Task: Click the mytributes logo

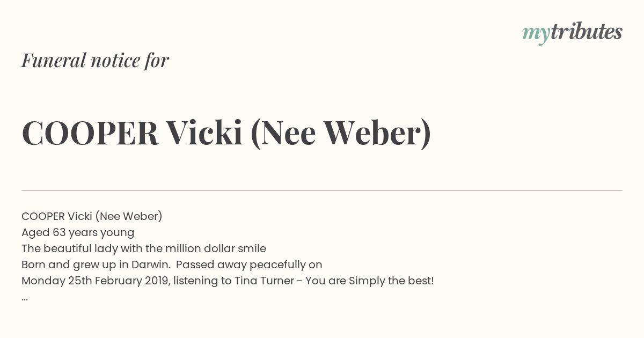Action: (x=572, y=33)
